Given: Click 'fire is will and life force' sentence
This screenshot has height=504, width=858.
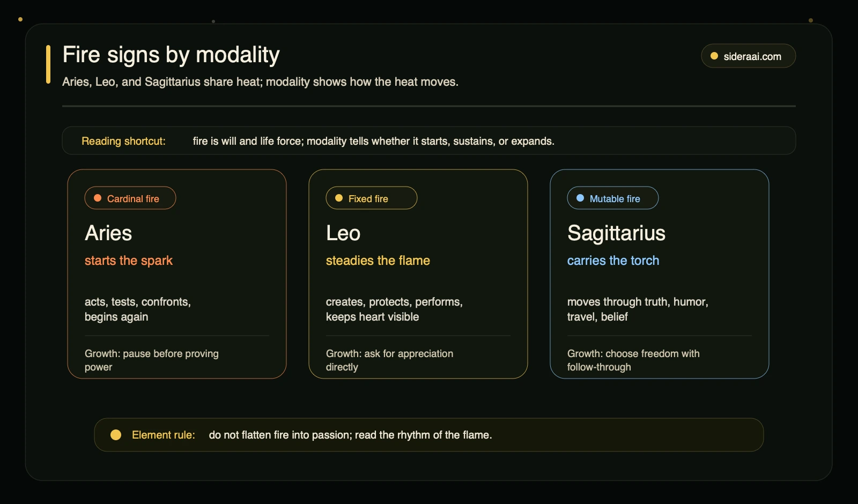Looking at the screenshot, I should 374,141.
